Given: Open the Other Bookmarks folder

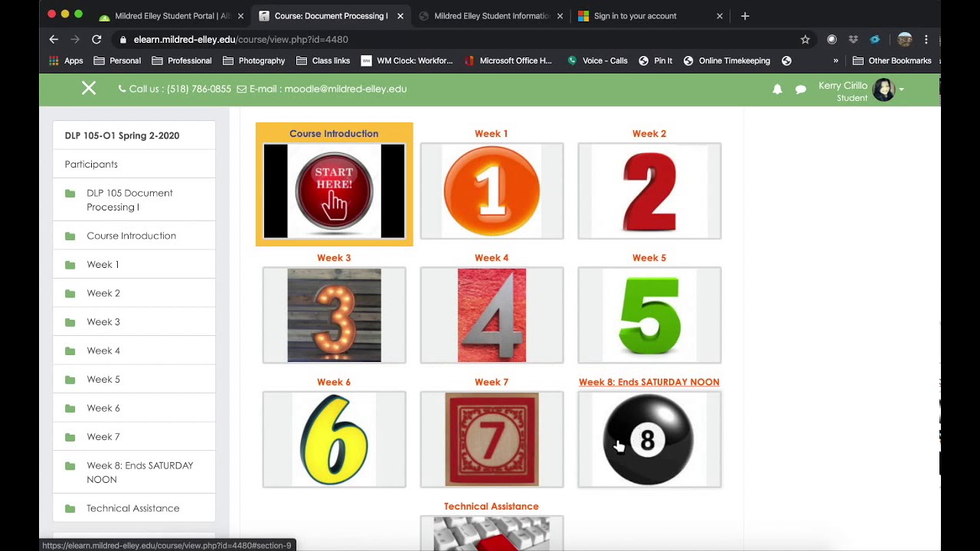Looking at the screenshot, I should (x=892, y=60).
